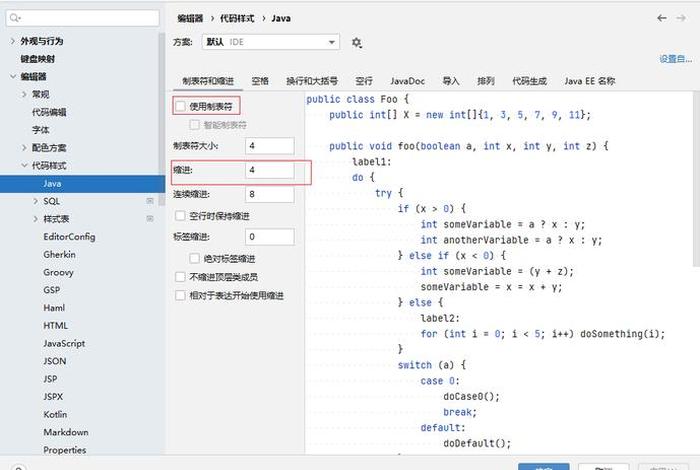Click the 编辑器 breadcrumb
Image resolution: width=700 pixels, height=470 pixels.
[190, 18]
